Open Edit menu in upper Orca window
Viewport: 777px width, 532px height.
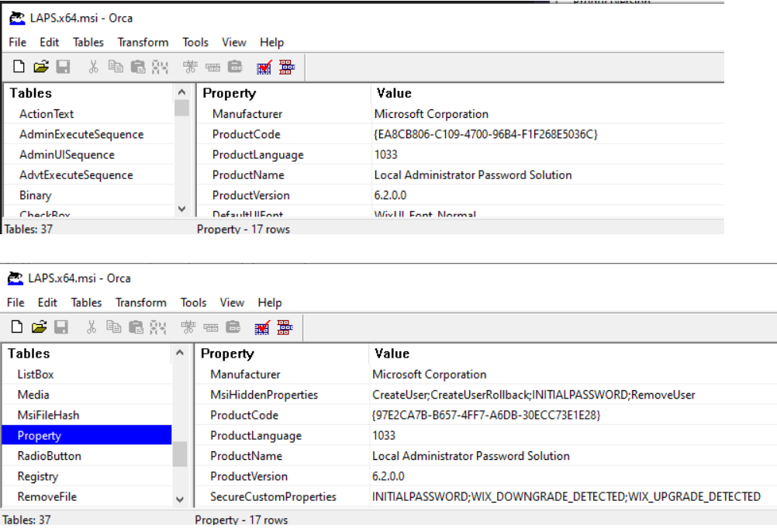tap(49, 42)
